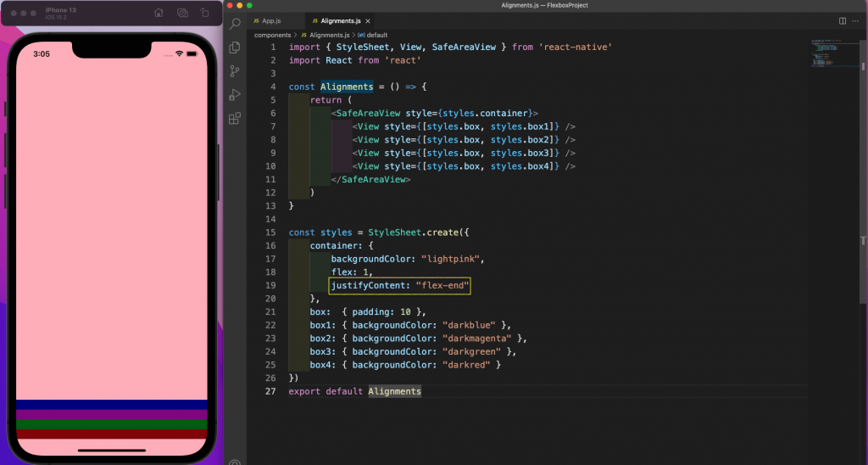
Task: Click the const Alignments declaration name
Action: click(347, 87)
